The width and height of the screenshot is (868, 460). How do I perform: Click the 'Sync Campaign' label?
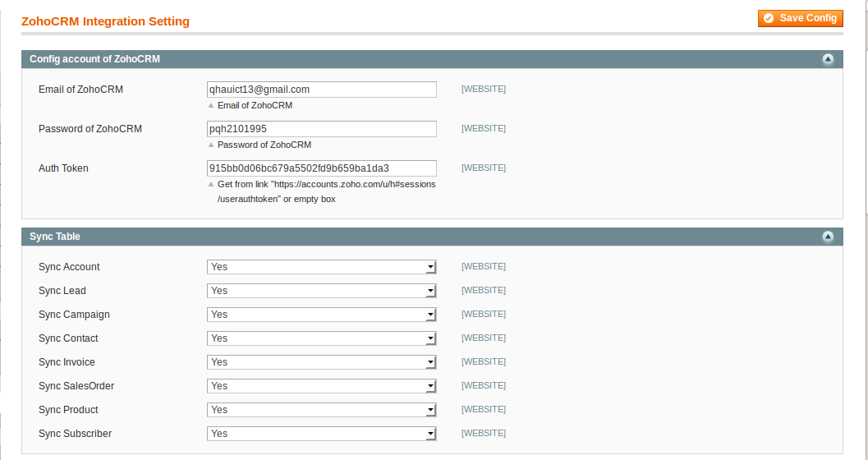coord(74,315)
